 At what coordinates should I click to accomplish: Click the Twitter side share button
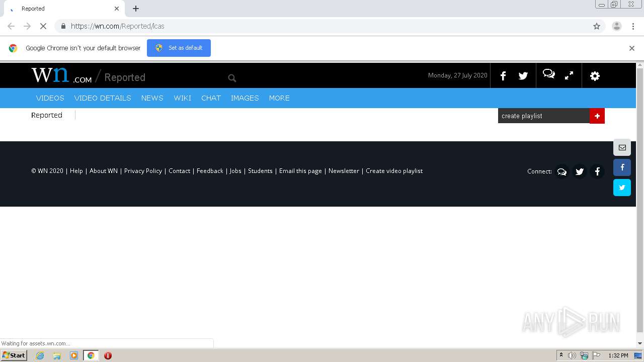(x=622, y=188)
